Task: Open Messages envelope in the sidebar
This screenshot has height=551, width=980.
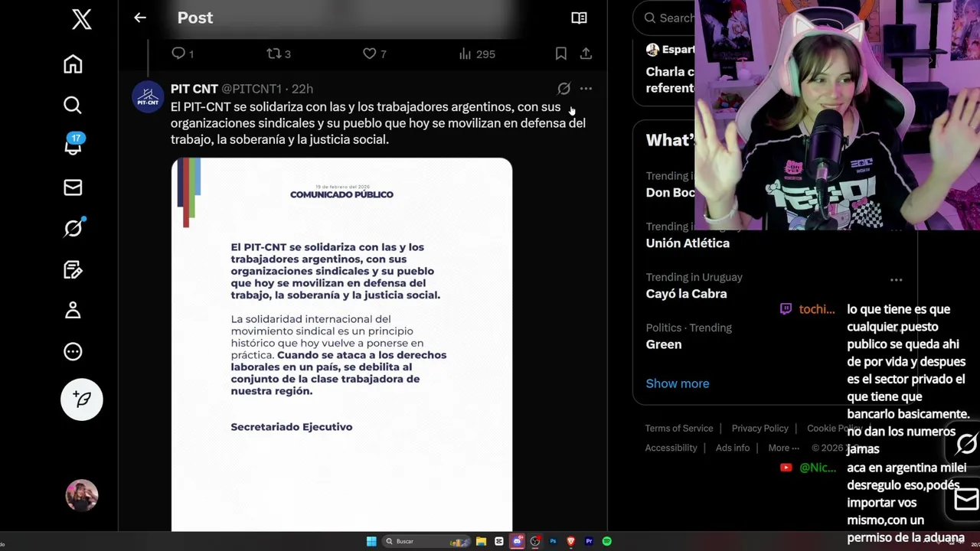Action: [73, 187]
